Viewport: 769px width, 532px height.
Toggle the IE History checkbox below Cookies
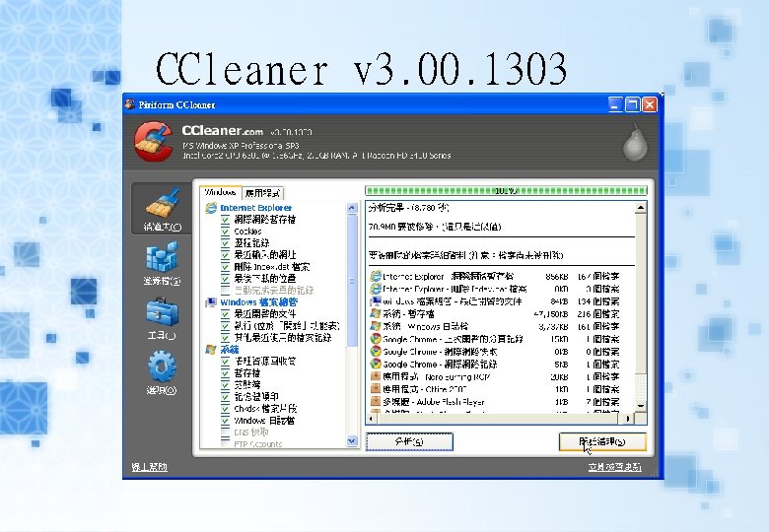click(x=225, y=243)
